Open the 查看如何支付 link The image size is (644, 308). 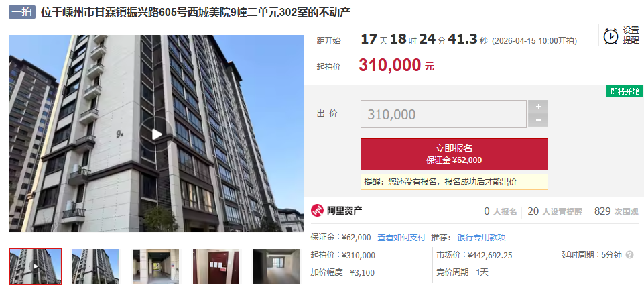coord(401,238)
